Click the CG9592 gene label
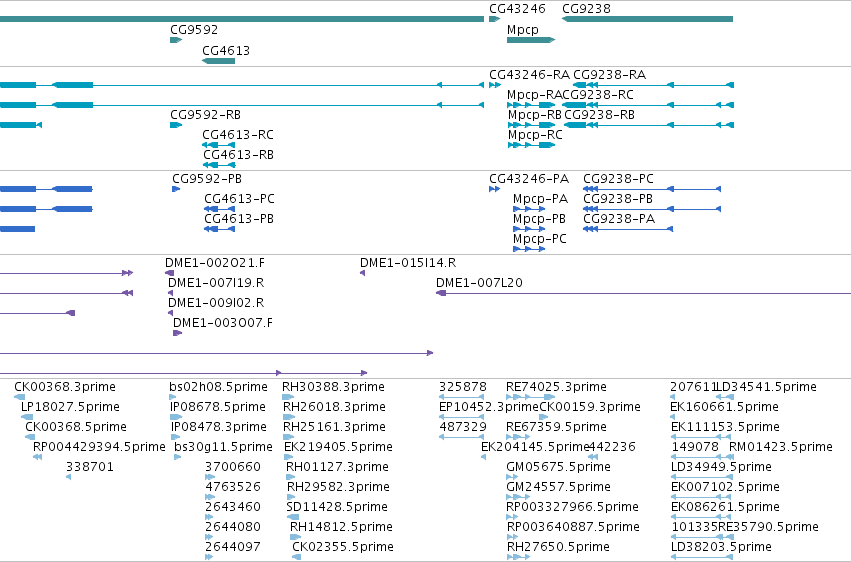Viewport: 851px width, 562px height. [194, 30]
